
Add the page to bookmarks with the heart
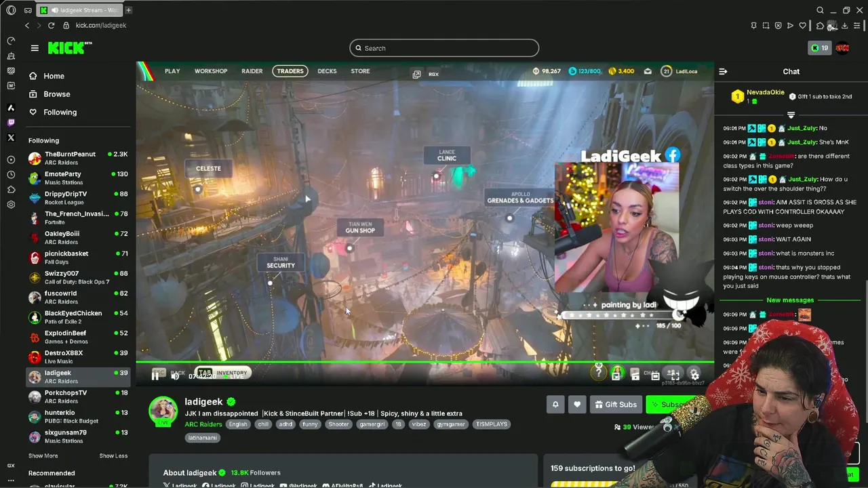click(803, 26)
